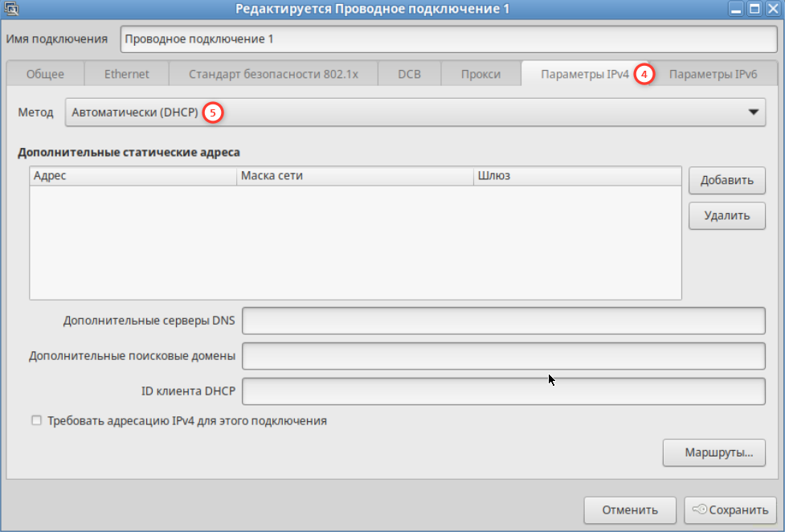
Task: Click Отменить to discard changes
Action: coord(630,510)
